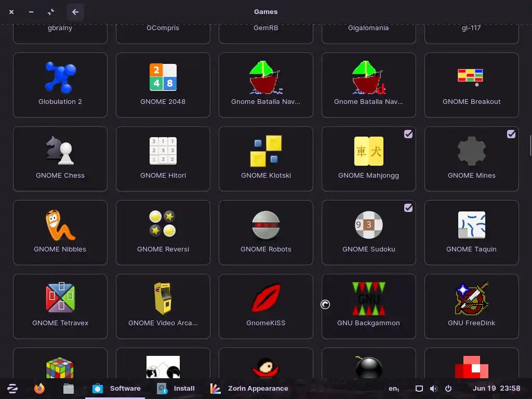Select the GNOME Video Arcade cabinet icon
The height and width of the screenshot is (399, 532).
[x=163, y=298]
